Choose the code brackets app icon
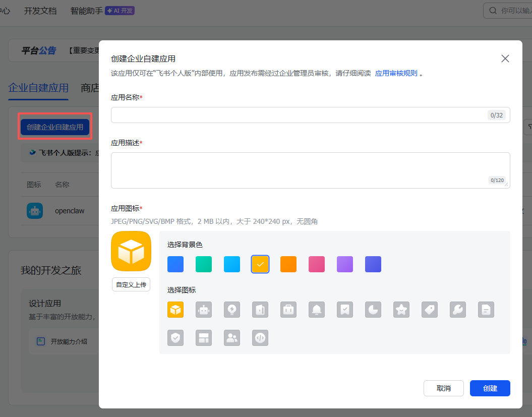 (x=260, y=338)
